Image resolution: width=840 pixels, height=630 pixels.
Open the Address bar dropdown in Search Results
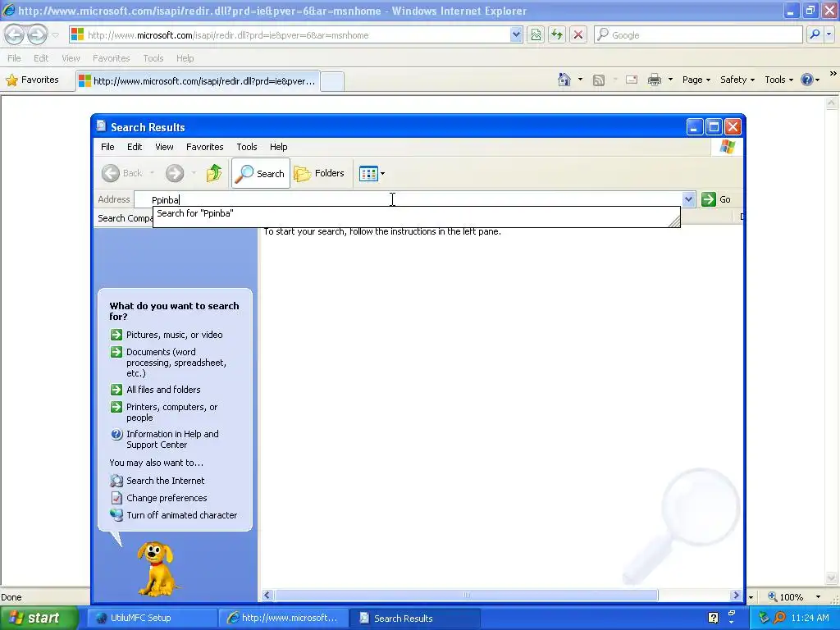coord(688,199)
